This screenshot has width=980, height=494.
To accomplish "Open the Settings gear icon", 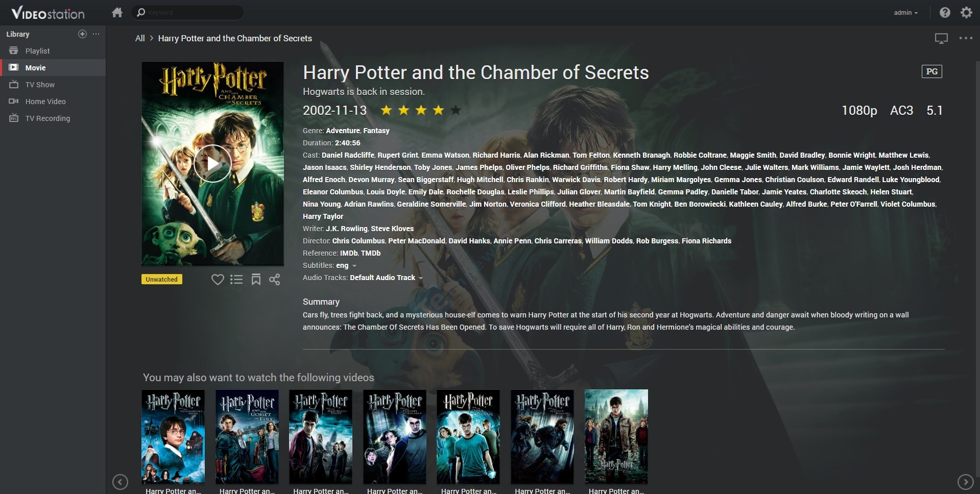I will tap(966, 12).
